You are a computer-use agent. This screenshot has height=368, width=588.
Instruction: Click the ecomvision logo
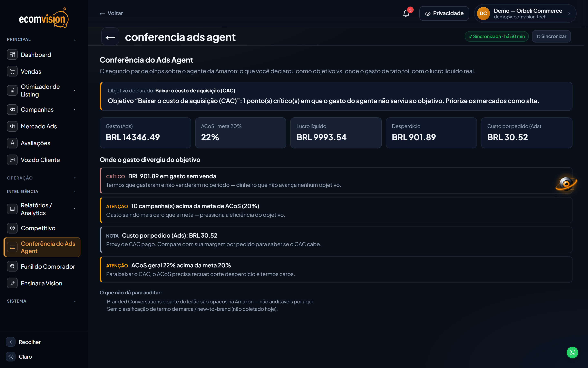pos(44,18)
